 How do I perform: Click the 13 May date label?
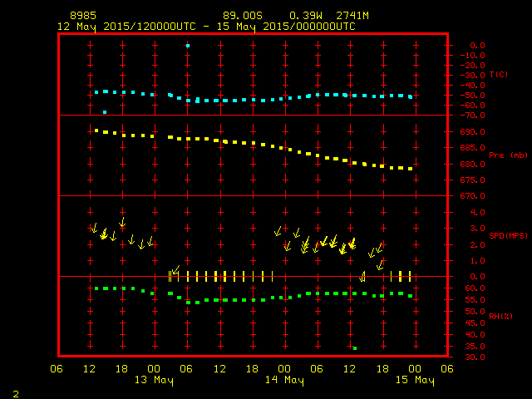click(x=154, y=380)
